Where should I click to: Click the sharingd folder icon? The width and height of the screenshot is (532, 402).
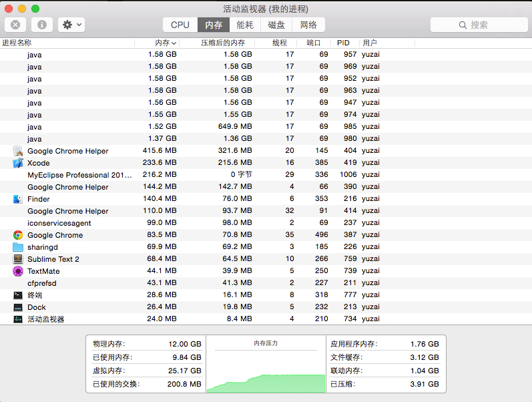[18, 247]
